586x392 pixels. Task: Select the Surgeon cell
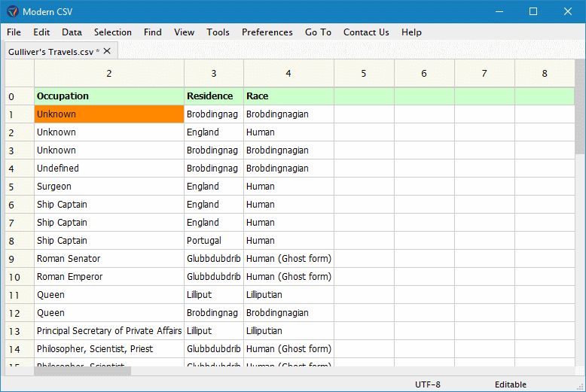109,187
